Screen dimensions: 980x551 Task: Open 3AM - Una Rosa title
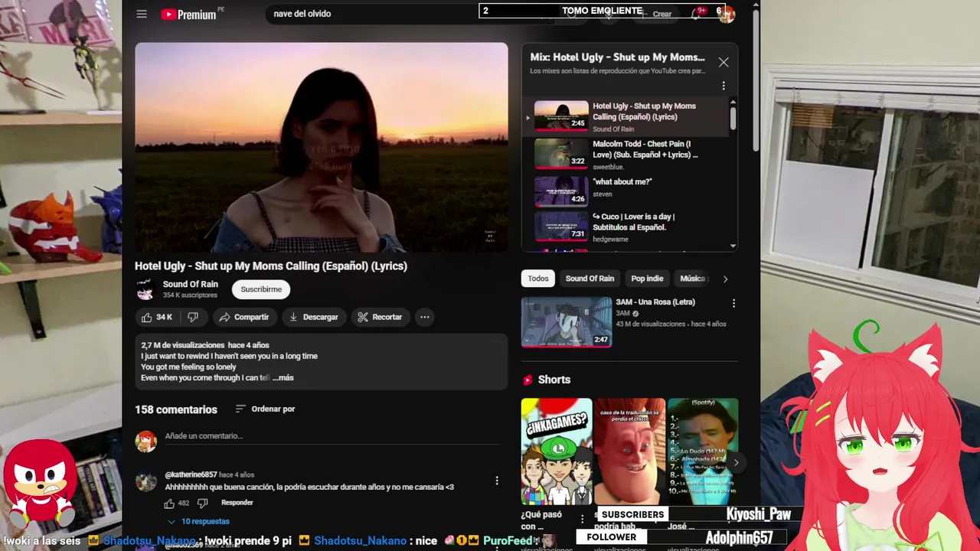[655, 302]
